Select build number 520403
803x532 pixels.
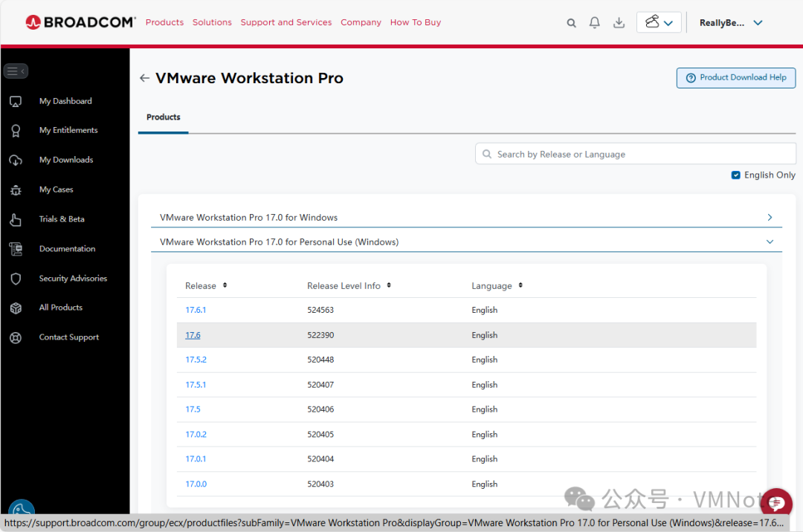pyautogui.click(x=320, y=484)
